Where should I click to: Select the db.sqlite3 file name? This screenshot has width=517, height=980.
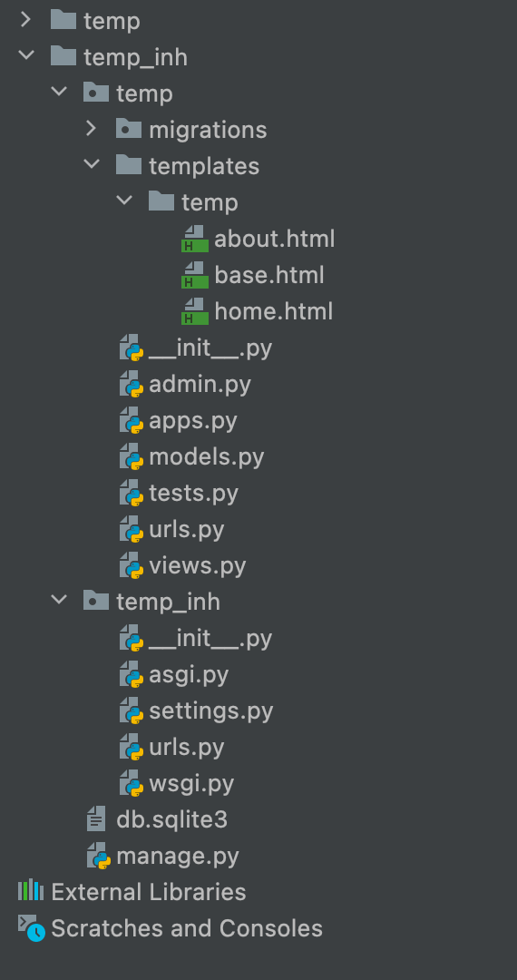171,820
